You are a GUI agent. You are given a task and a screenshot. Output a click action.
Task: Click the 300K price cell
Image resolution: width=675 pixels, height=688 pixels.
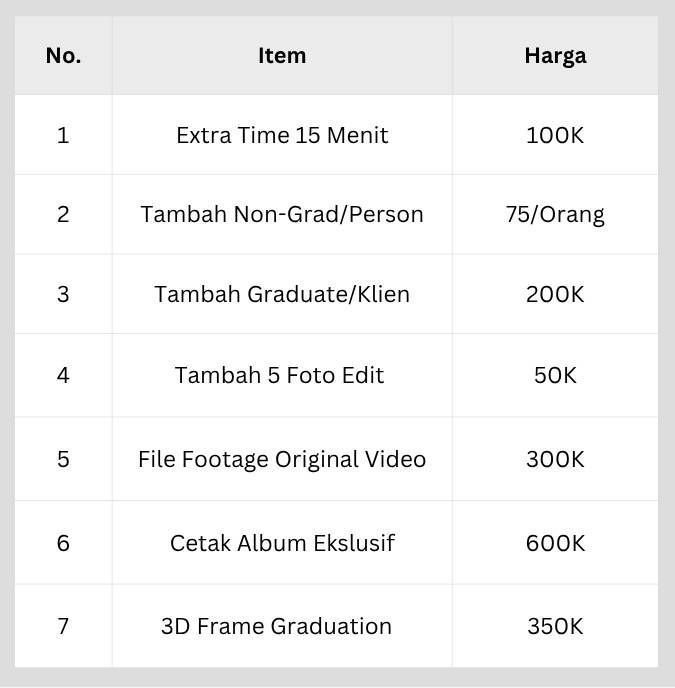[x=555, y=459]
